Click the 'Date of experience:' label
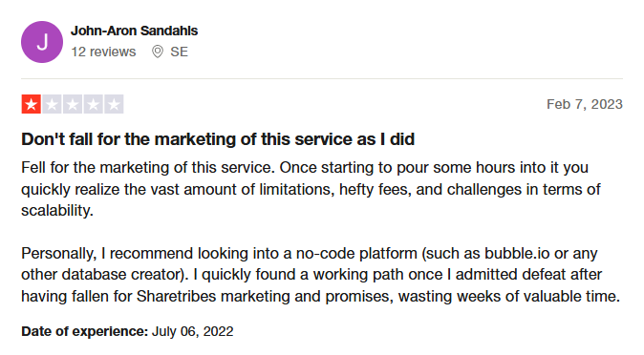This screenshot has height=355, width=644. pyautogui.click(x=84, y=331)
